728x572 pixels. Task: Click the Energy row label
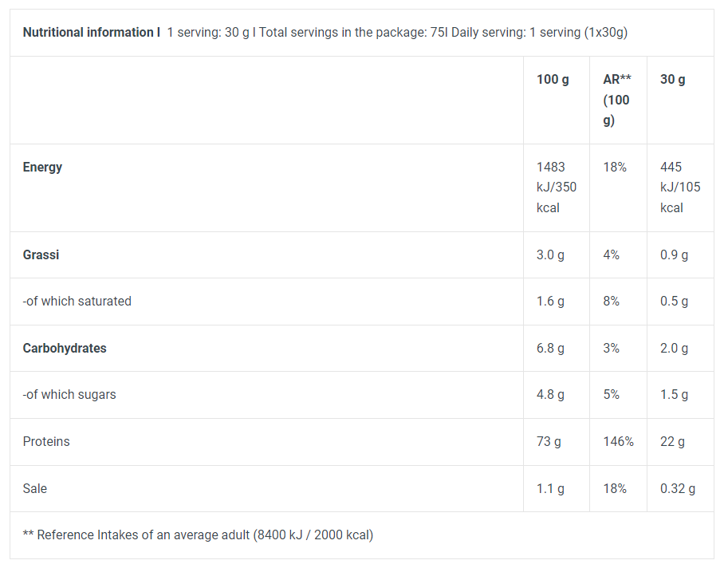42,167
